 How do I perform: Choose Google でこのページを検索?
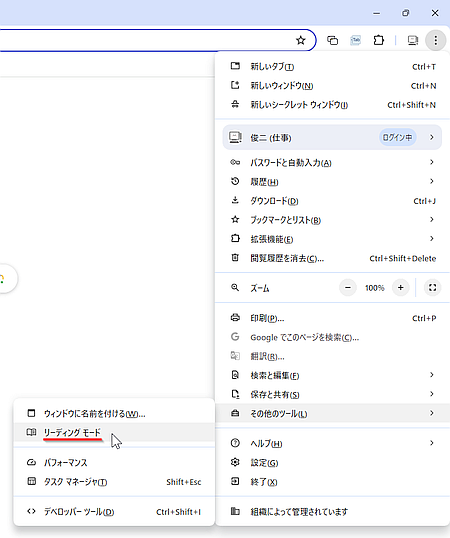(x=332, y=338)
